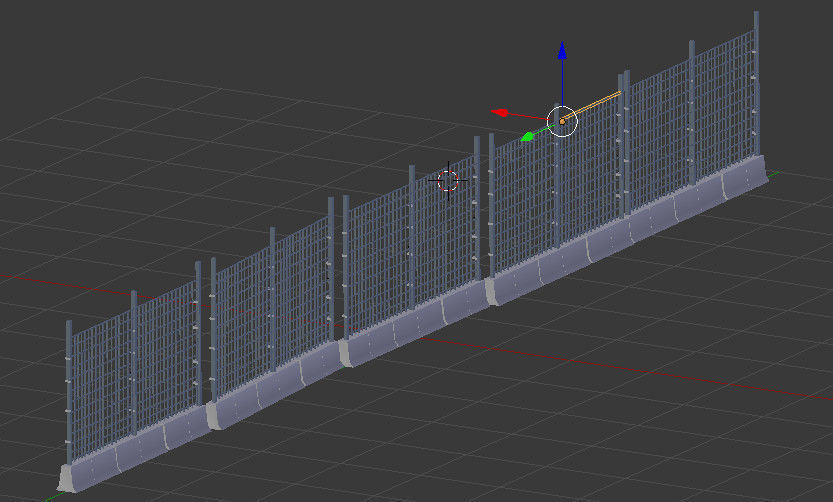Image resolution: width=833 pixels, height=502 pixels.
Task: Click the blue Z-axis manipulator arrow
Action: 562,50
